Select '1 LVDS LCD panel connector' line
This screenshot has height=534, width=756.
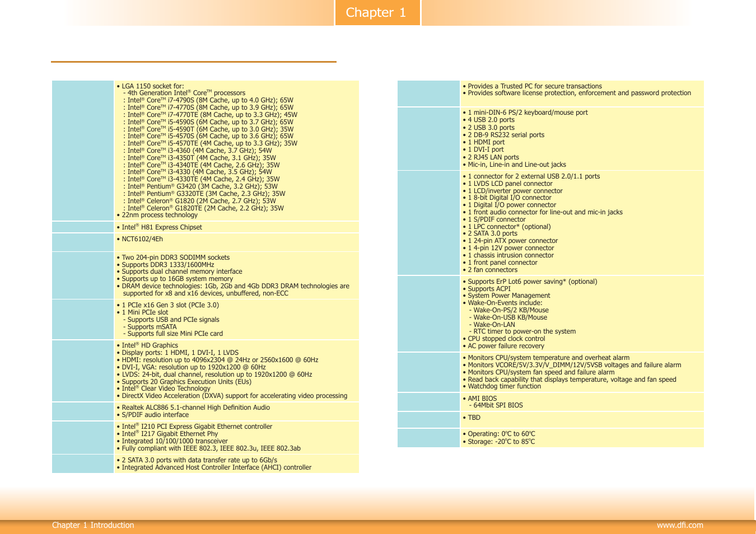pos(507,184)
